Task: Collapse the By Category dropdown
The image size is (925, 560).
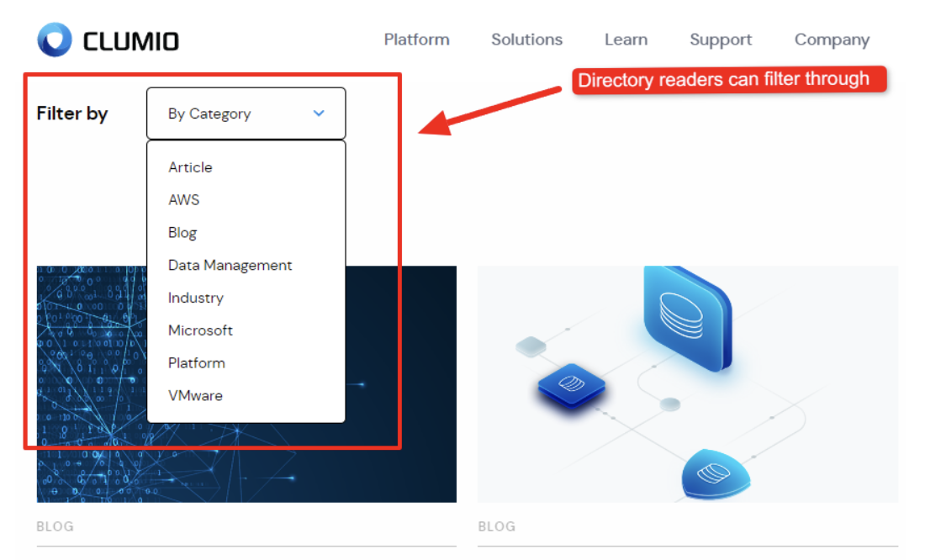Action: (x=246, y=114)
